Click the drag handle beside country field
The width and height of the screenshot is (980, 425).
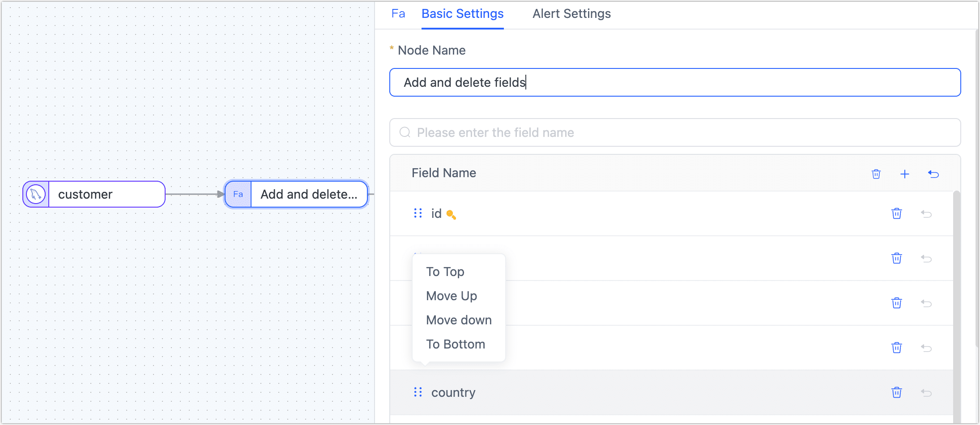(x=418, y=392)
